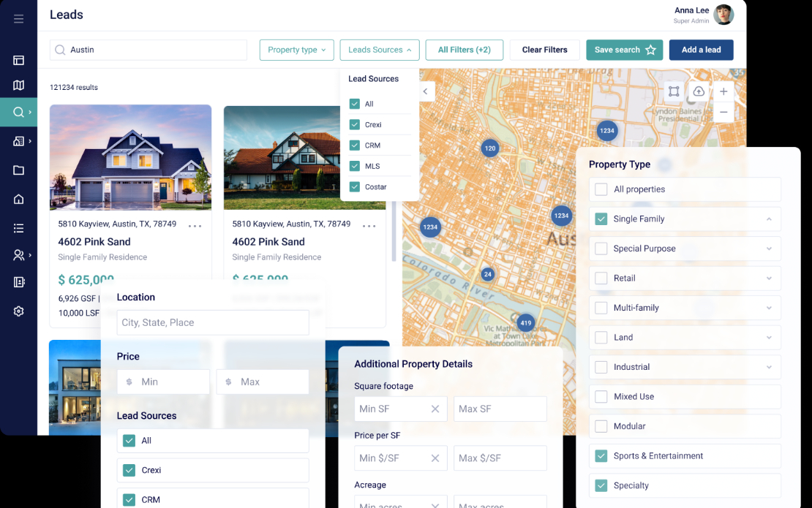Click the Clear Filters button
Viewport: 812px width, 508px height.
pos(545,50)
